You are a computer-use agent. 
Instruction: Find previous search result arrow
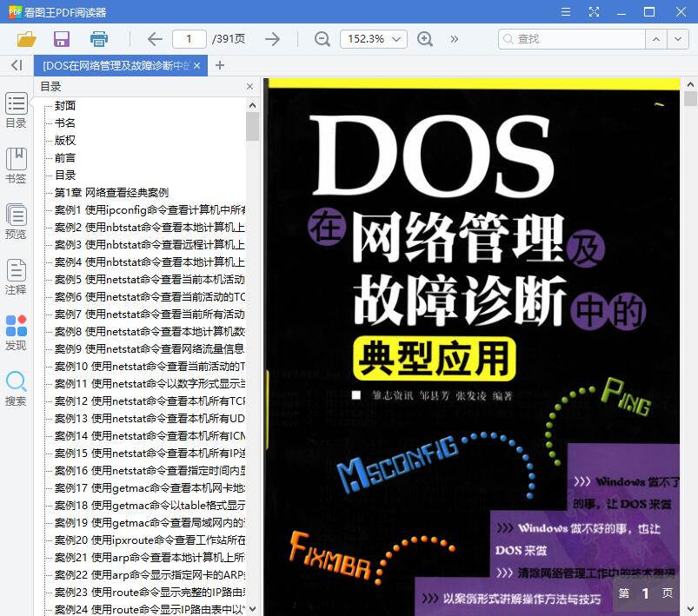point(656,39)
